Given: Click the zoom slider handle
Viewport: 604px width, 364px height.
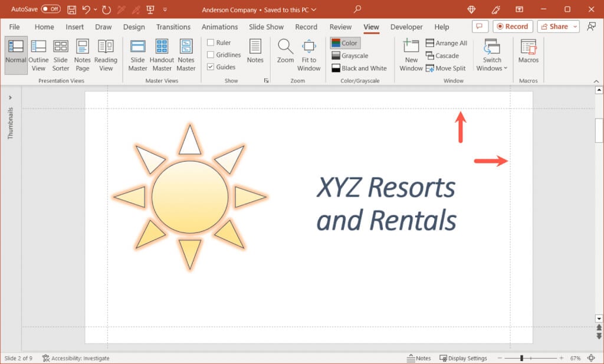Looking at the screenshot, I should coord(521,358).
